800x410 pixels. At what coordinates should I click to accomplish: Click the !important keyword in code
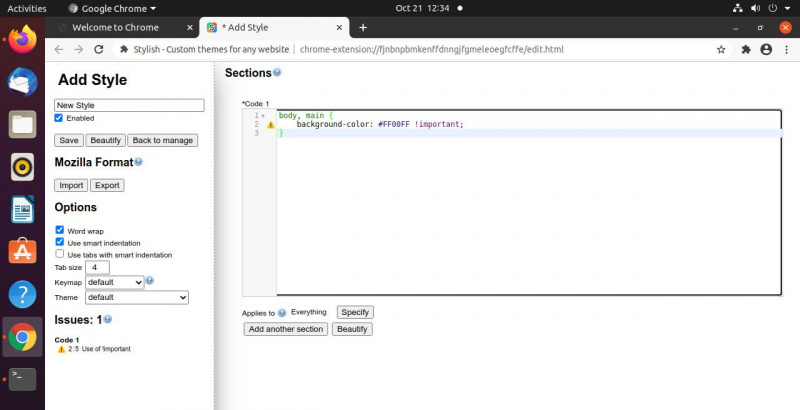[x=439, y=124]
